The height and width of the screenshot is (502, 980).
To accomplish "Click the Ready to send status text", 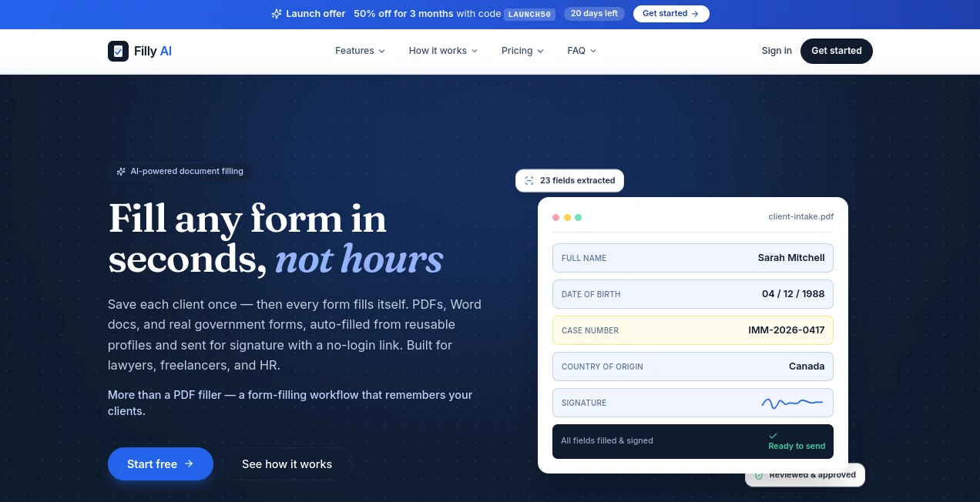I will coord(797,446).
